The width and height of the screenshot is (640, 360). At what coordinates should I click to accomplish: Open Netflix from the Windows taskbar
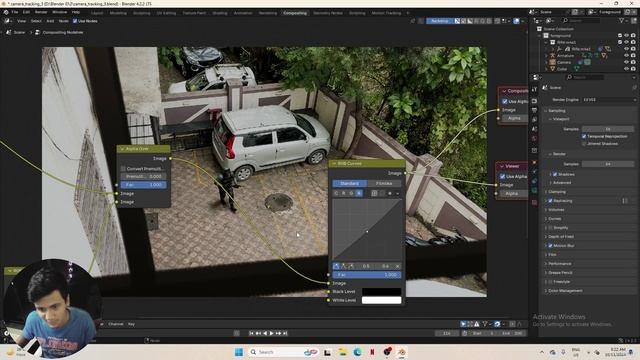click(372, 352)
